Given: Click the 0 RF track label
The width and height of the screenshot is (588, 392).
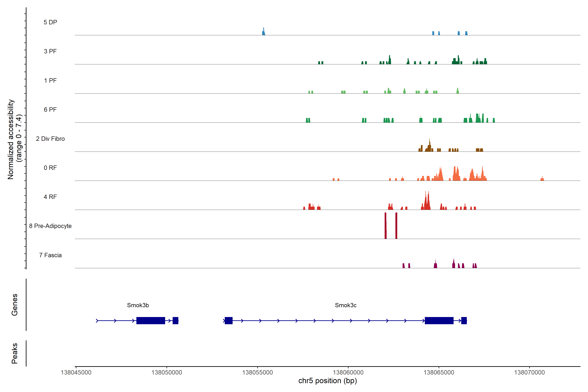Looking at the screenshot, I should click(50, 168).
